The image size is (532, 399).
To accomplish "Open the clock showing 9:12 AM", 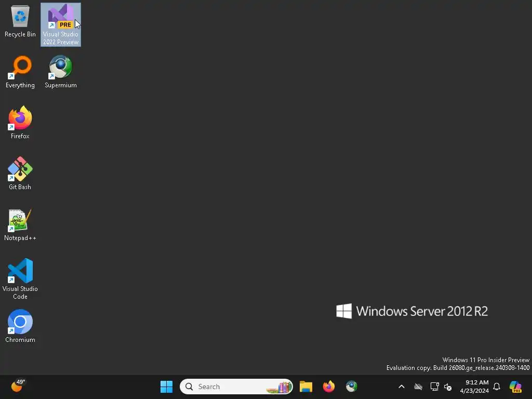I will pyautogui.click(x=474, y=387).
